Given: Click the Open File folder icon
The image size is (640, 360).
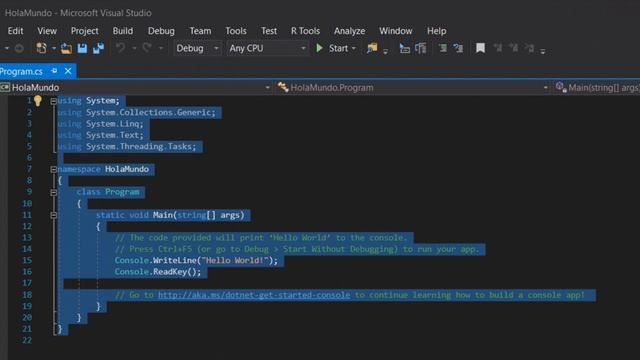Looking at the screenshot, I should [x=66, y=48].
